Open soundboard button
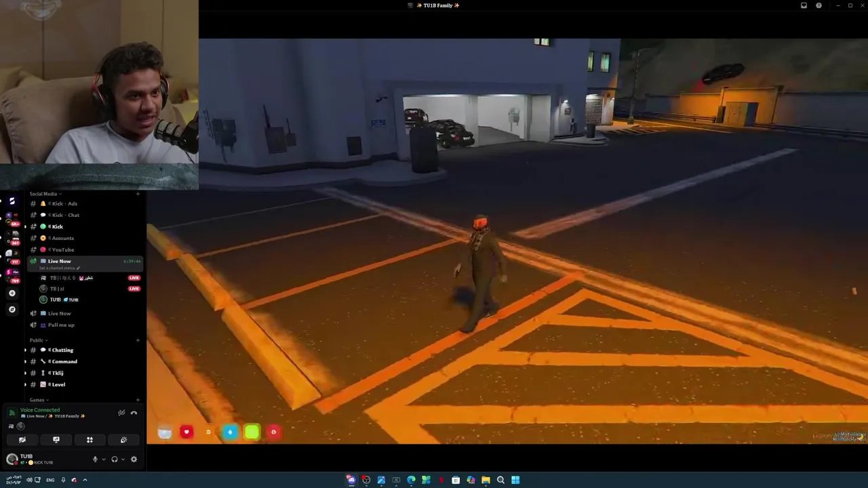Viewport: 868px width, 488px height. [x=123, y=440]
